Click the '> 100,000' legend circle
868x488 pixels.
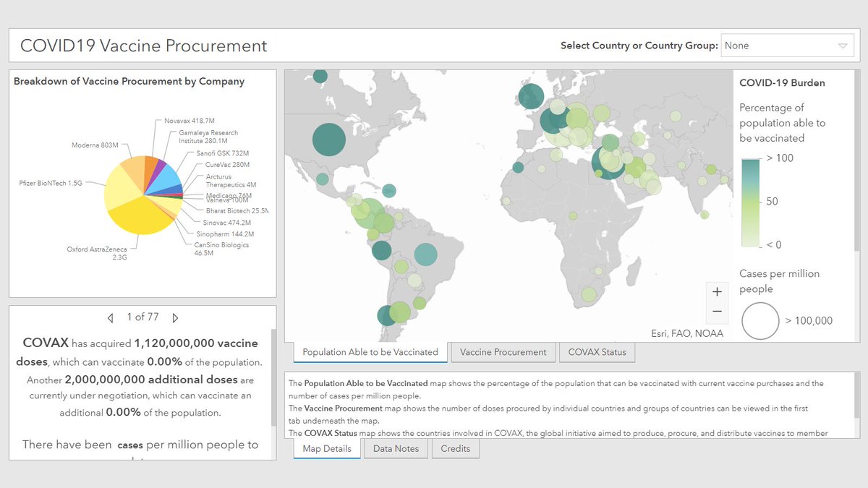pyautogui.click(x=761, y=320)
